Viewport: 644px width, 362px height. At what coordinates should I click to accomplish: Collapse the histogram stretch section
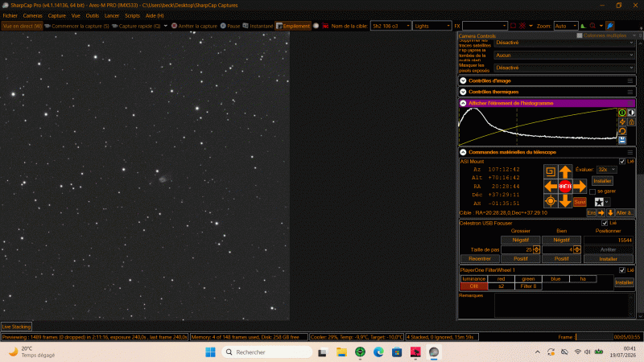pyautogui.click(x=463, y=103)
